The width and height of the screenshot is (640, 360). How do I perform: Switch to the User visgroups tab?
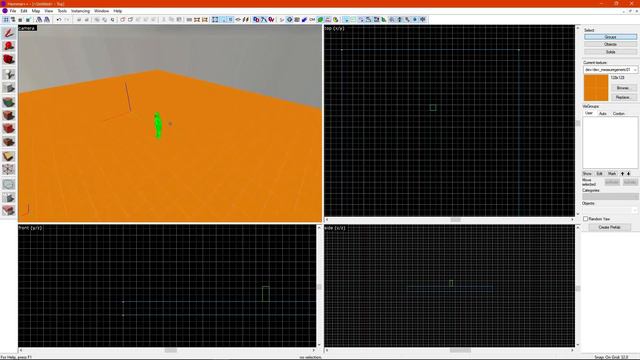click(589, 113)
